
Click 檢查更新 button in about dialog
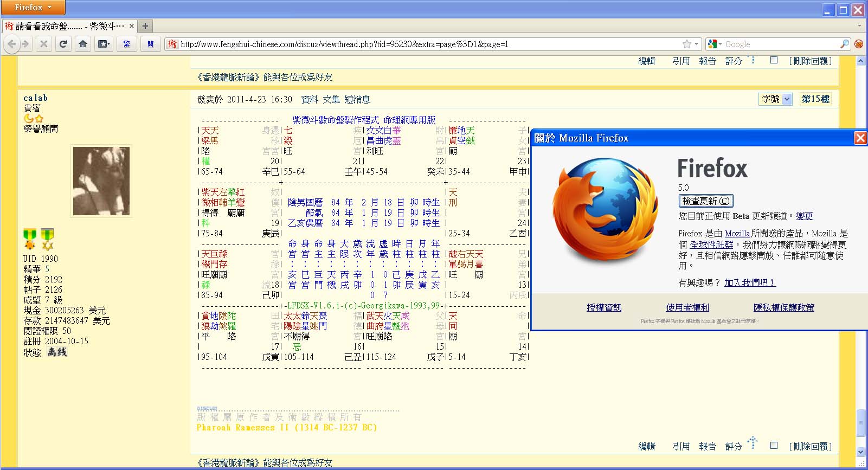coord(706,201)
